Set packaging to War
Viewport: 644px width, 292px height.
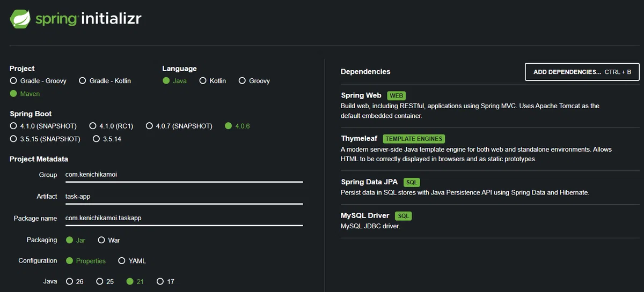point(109,240)
